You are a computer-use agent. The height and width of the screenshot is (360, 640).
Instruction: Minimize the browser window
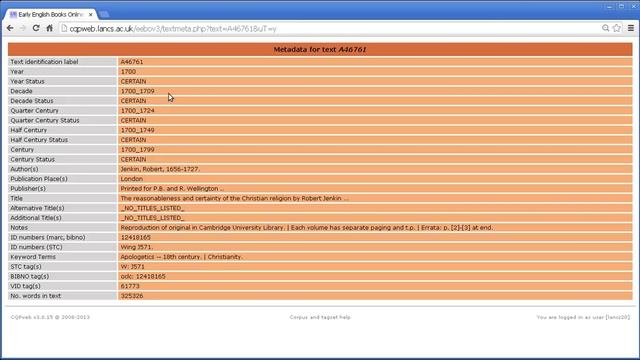click(609, 6)
